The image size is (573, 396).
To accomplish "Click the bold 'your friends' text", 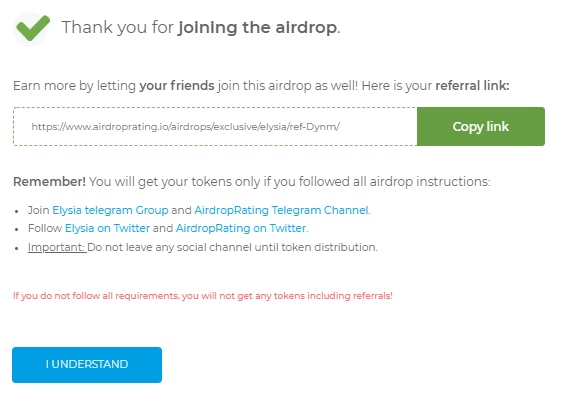I will pos(177,86).
